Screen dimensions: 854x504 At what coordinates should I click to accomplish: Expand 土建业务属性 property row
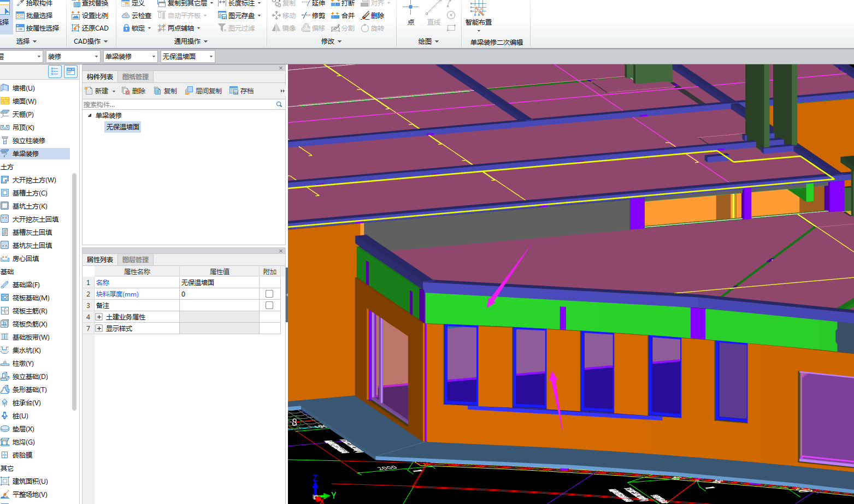[99, 317]
